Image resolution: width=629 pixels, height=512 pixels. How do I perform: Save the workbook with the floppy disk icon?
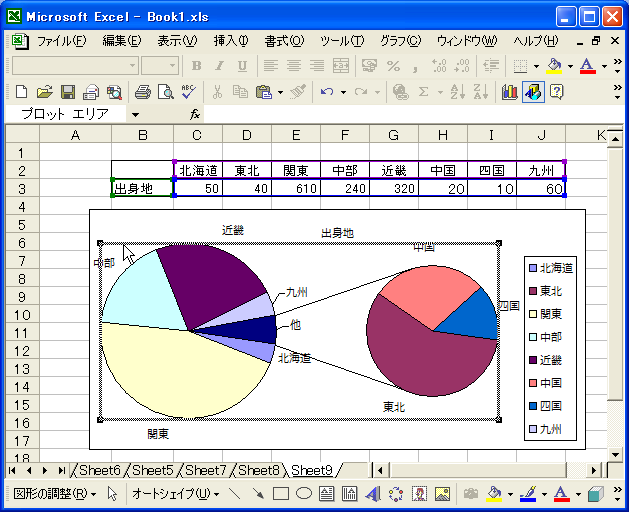pyautogui.click(x=68, y=92)
